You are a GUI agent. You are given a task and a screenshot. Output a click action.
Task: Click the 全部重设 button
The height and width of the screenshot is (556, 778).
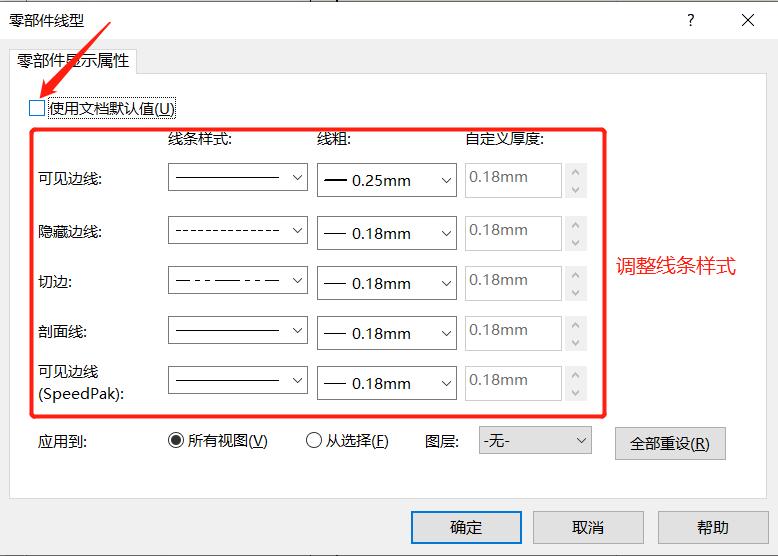coord(670,443)
